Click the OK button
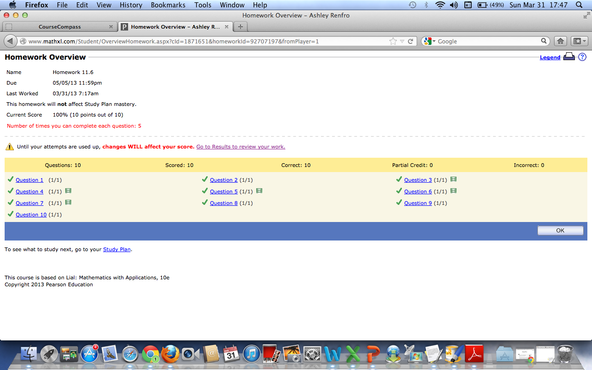 tap(560, 230)
